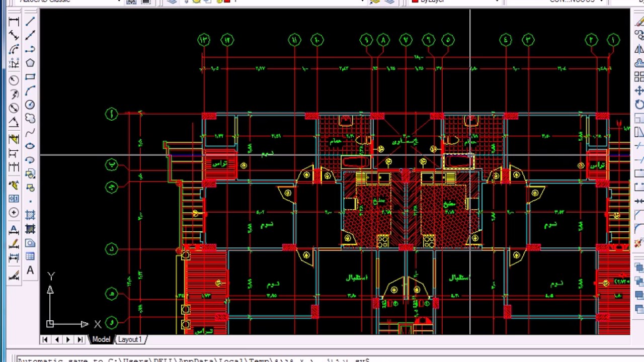This screenshot has height=362, width=644.
Task: Click the Make Block icon
Action: click(x=30, y=188)
